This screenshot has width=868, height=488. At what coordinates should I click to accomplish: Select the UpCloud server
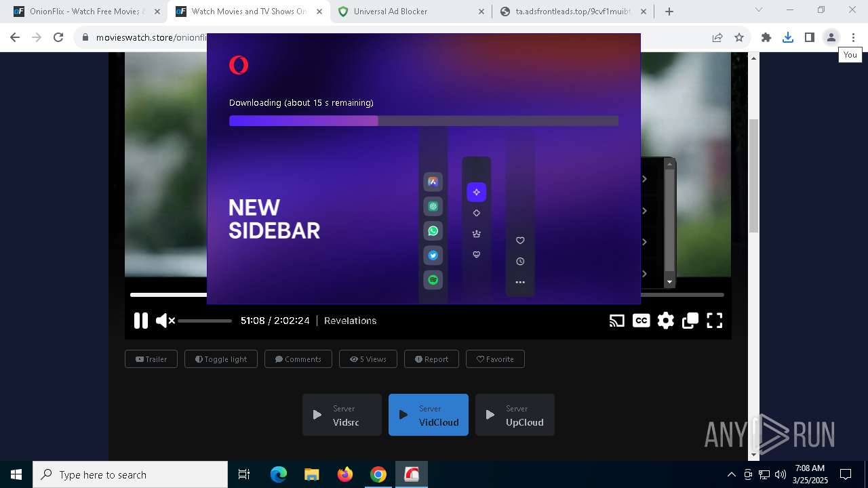click(515, 415)
